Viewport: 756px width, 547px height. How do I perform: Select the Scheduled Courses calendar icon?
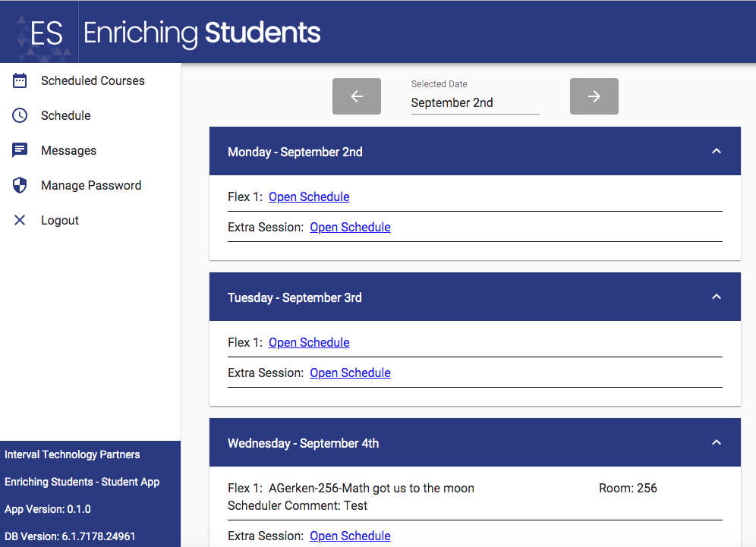pyautogui.click(x=20, y=80)
